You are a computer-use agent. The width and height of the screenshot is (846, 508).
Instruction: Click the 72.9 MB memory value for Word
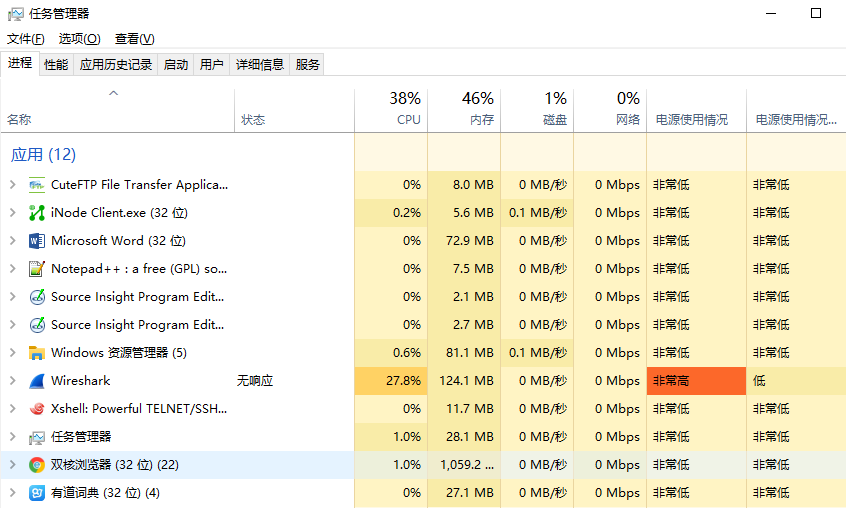[469, 241]
